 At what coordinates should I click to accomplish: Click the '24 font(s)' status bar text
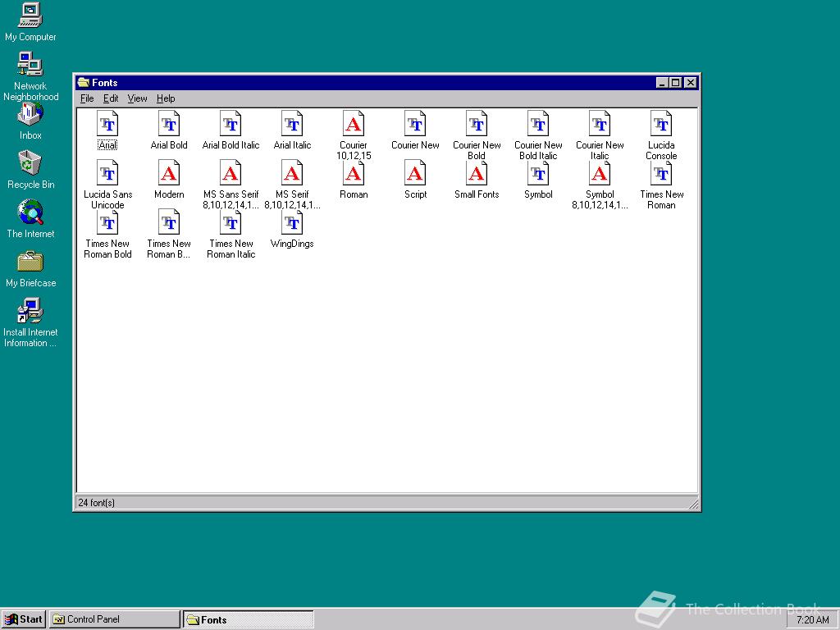point(97,503)
